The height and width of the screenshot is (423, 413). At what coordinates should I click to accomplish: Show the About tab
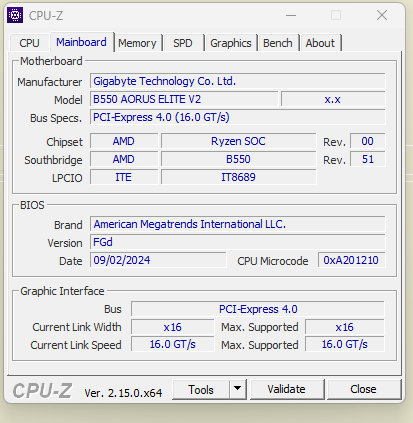click(320, 43)
